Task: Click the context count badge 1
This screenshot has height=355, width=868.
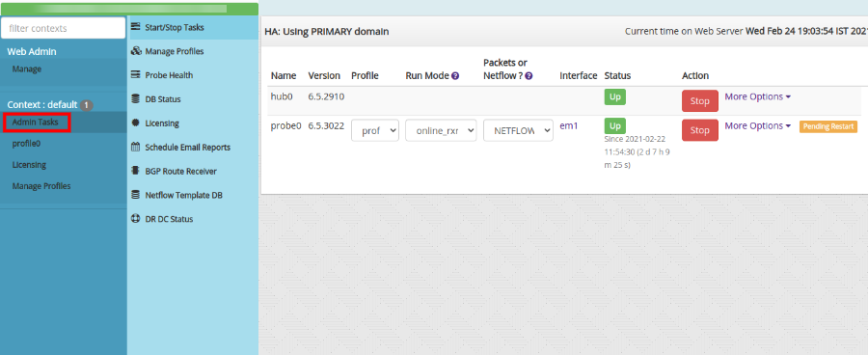Action: point(87,105)
